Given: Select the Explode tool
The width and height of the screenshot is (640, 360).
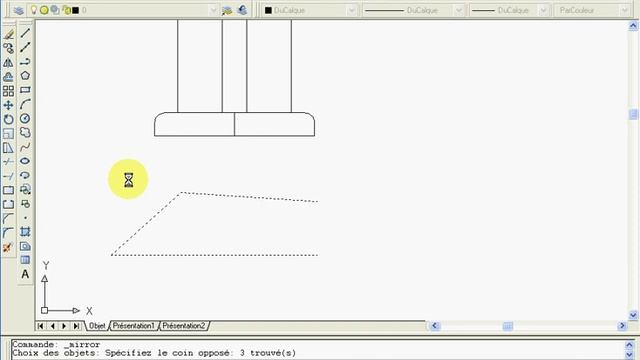Looking at the screenshot, I should tap(8, 247).
